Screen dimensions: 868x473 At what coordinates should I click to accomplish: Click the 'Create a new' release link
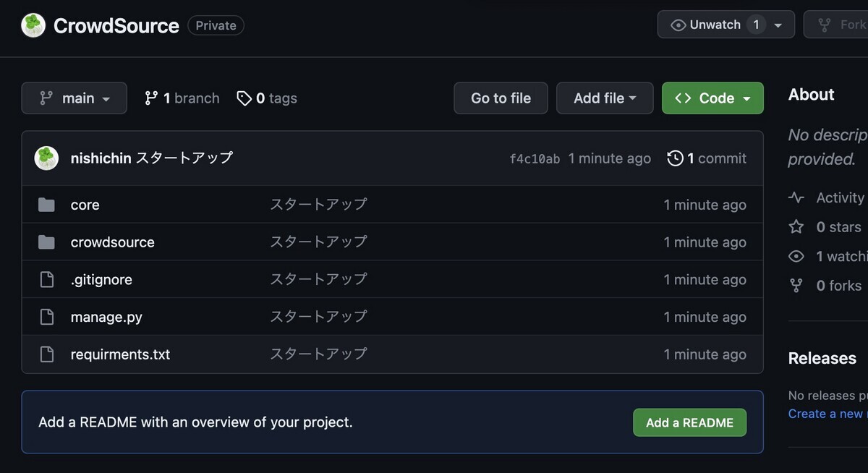[x=825, y=413]
